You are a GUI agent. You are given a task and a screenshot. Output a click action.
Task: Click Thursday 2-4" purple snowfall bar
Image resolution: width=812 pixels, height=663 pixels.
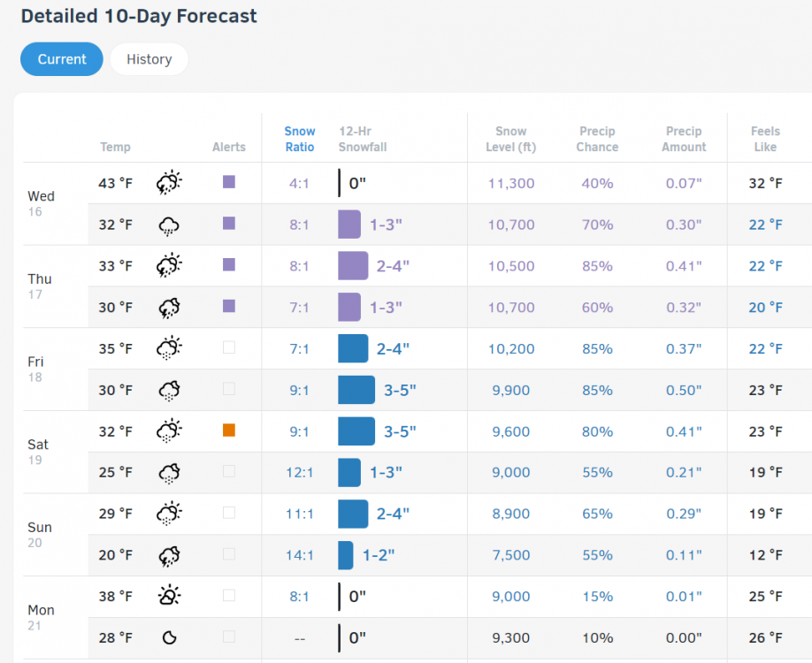pos(353,265)
